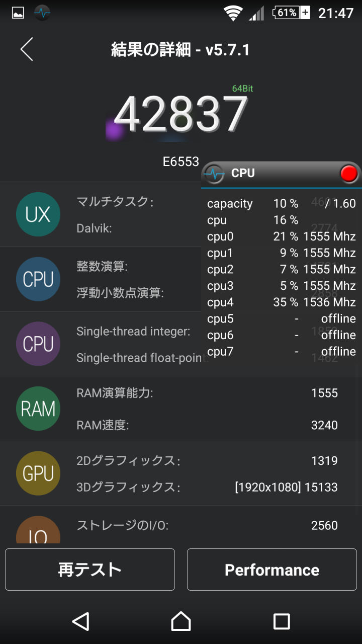Tap the green RAM category icon
This screenshot has width=362, height=644.
pyautogui.click(x=38, y=409)
